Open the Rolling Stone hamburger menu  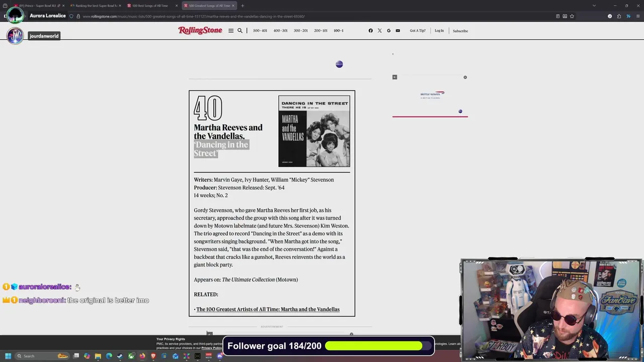coord(231,31)
